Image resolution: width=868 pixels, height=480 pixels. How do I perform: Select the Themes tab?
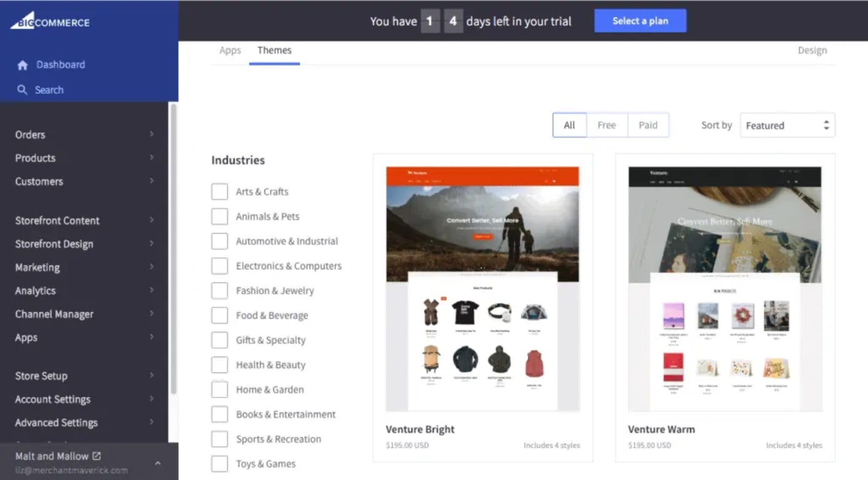275,51
